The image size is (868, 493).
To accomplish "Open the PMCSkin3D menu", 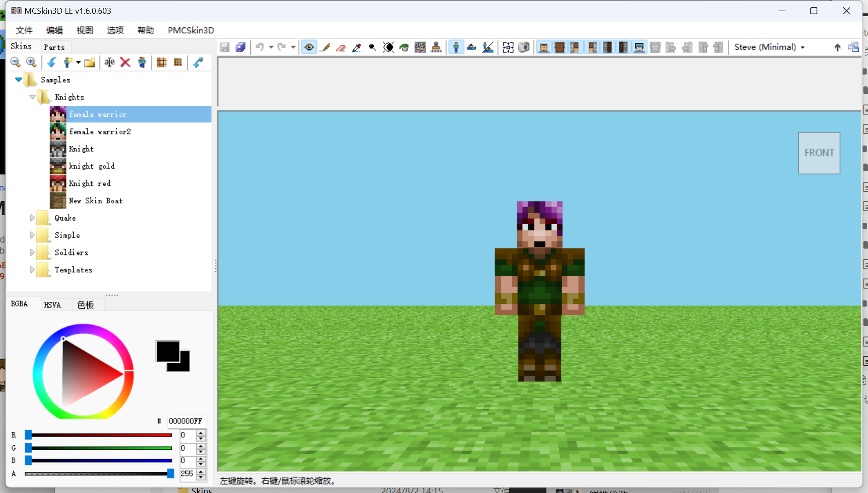I will point(191,30).
